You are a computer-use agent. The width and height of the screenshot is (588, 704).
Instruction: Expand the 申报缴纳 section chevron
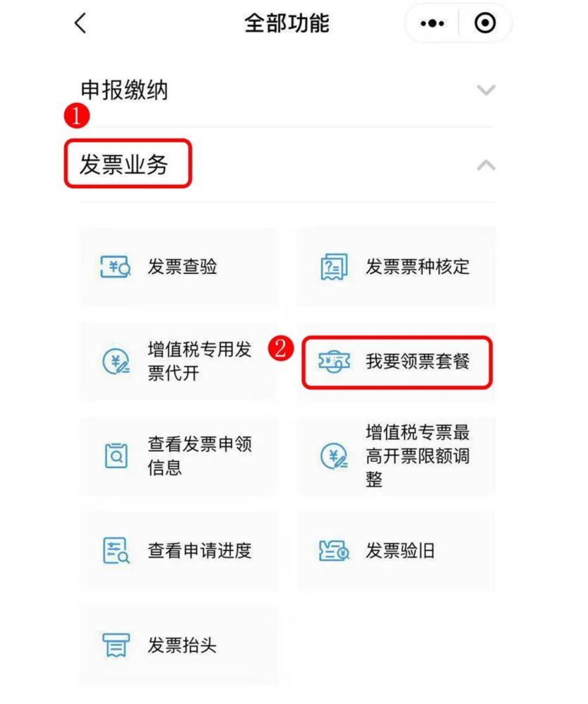486,90
